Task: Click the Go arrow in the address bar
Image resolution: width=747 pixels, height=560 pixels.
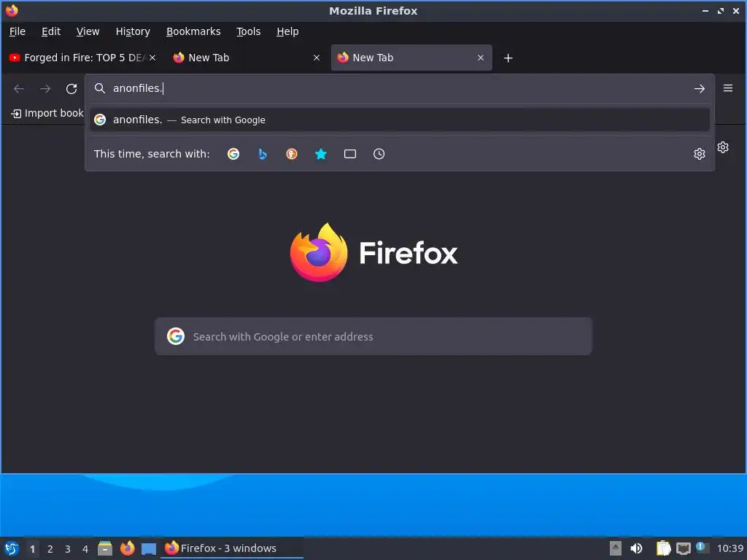Action: click(700, 88)
